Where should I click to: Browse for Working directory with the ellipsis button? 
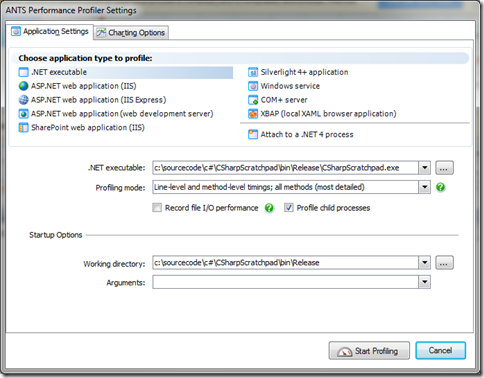(444, 263)
